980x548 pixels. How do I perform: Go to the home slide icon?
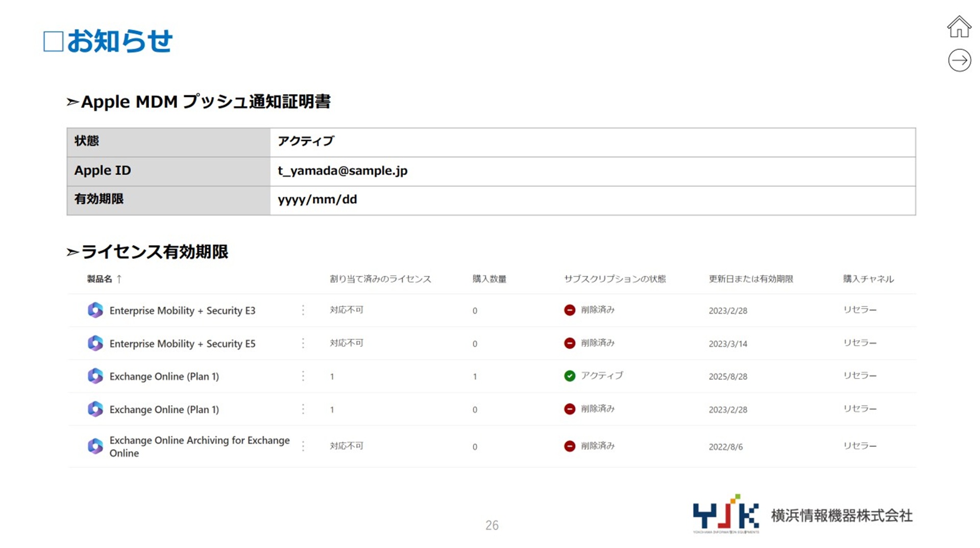[959, 27]
